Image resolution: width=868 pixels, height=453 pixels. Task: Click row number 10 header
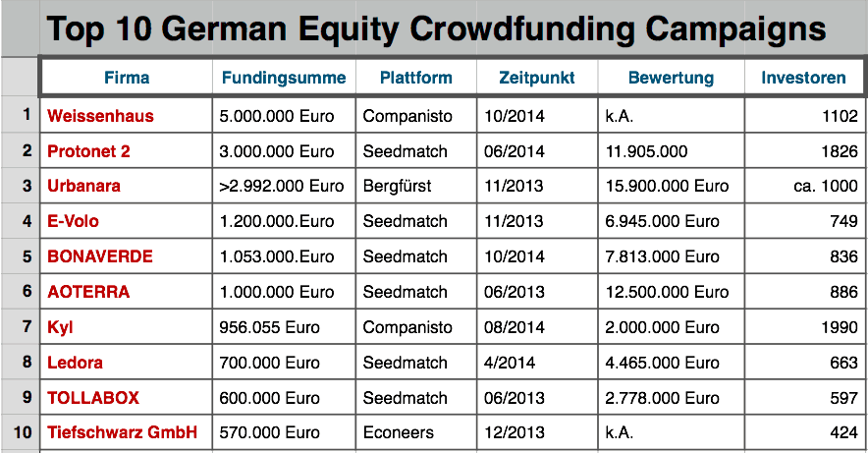click(x=21, y=432)
